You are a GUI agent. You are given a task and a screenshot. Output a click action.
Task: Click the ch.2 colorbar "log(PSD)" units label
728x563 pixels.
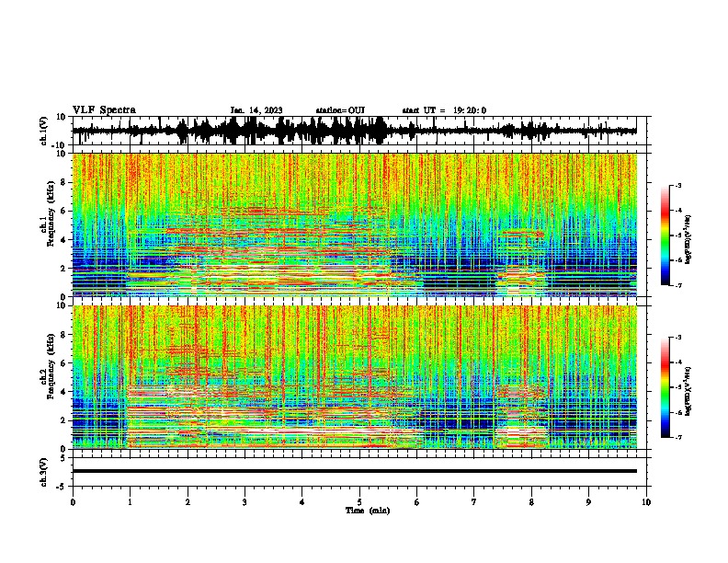(x=688, y=391)
